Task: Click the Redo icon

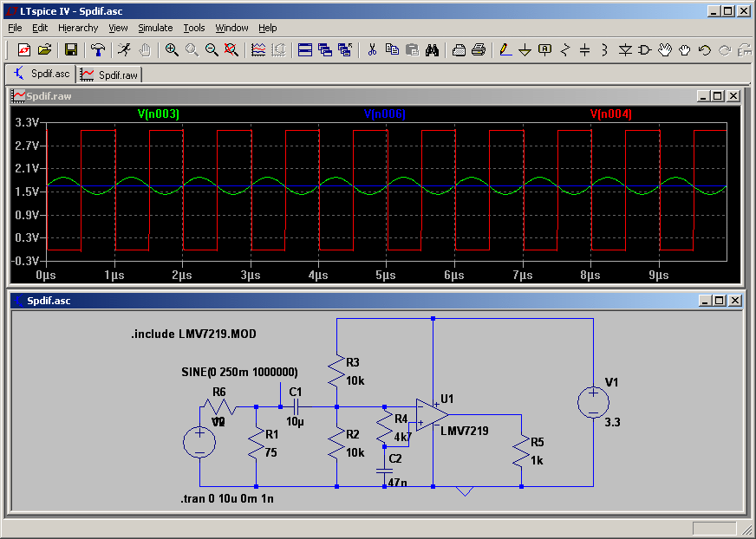Action: tap(725, 49)
